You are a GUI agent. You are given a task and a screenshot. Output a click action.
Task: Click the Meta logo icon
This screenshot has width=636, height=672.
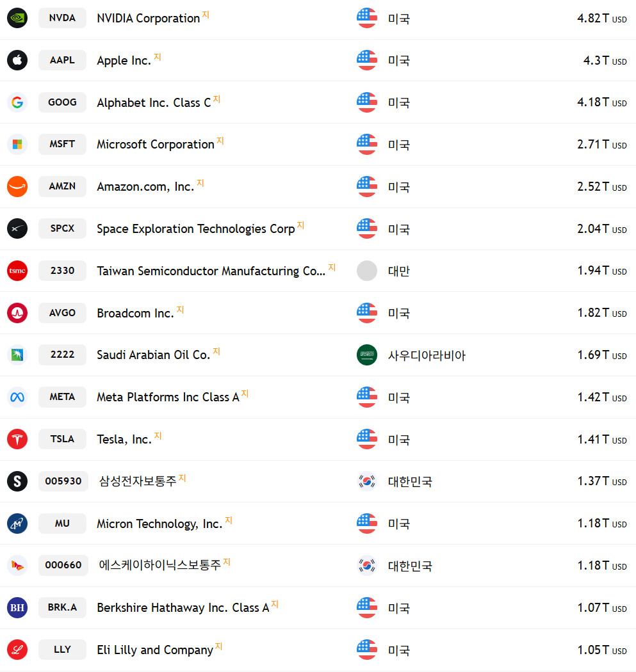[x=17, y=397]
